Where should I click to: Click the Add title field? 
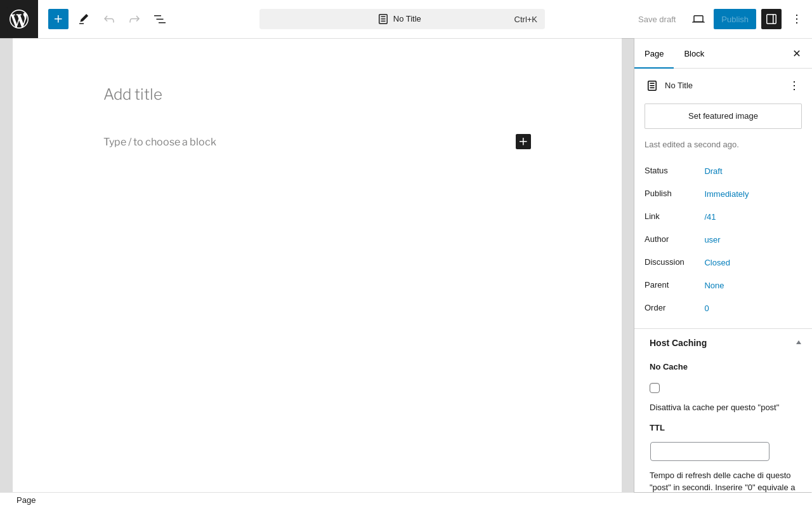[x=317, y=95]
